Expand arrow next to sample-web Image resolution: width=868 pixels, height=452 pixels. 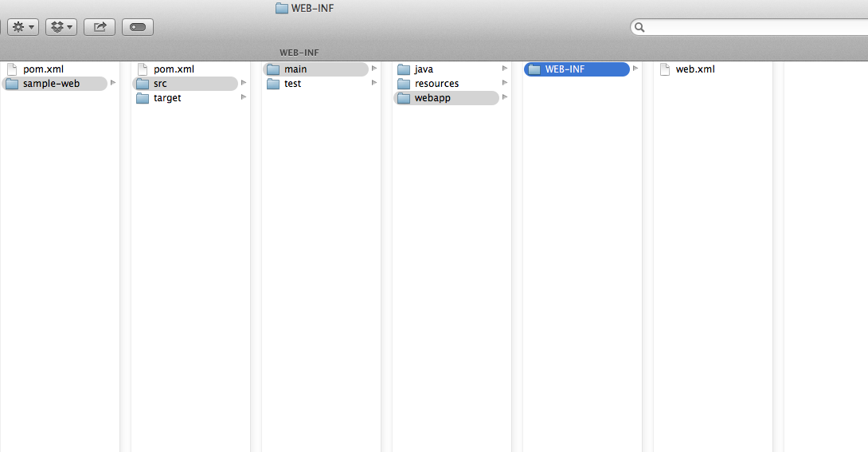[113, 83]
